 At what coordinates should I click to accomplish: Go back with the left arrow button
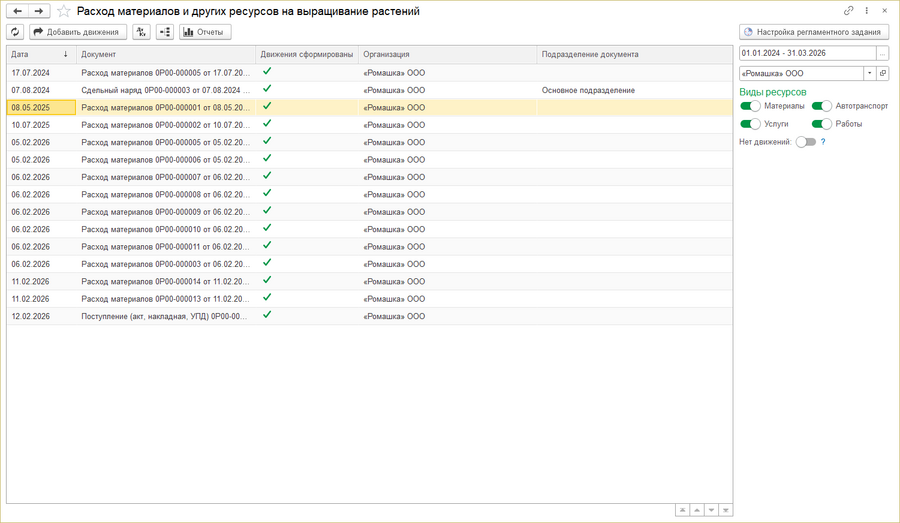[x=17, y=11]
